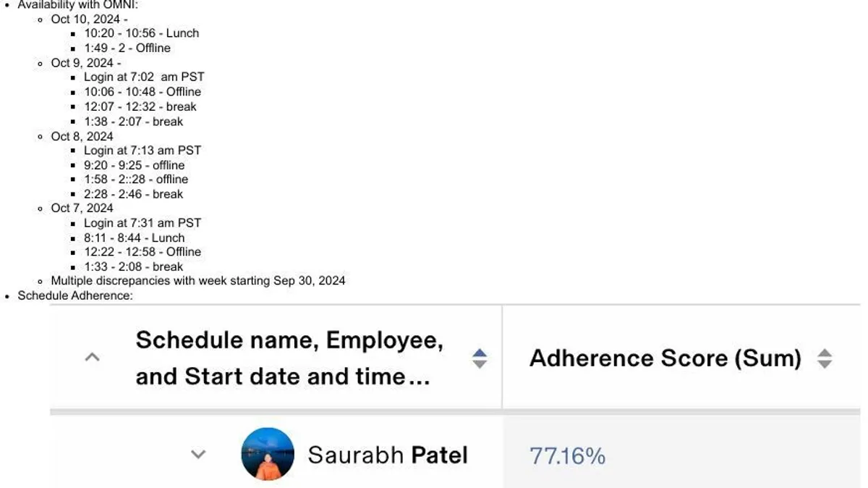
Task: Click the Multiple discrepancies Sep 30 note
Action: (x=197, y=281)
